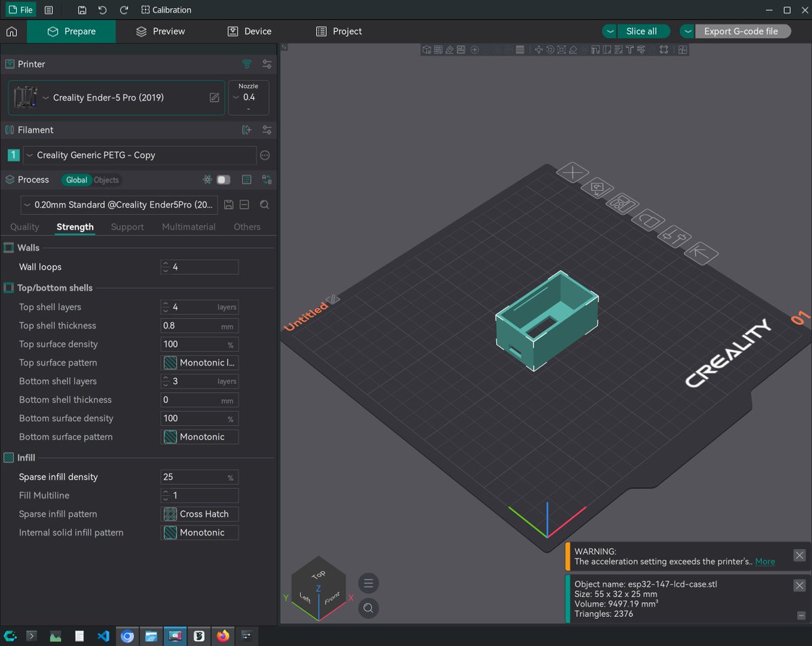Click edit icon next to Ender-5 Pro
Screen dimensions: 812x646
click(x=215, y=98)
